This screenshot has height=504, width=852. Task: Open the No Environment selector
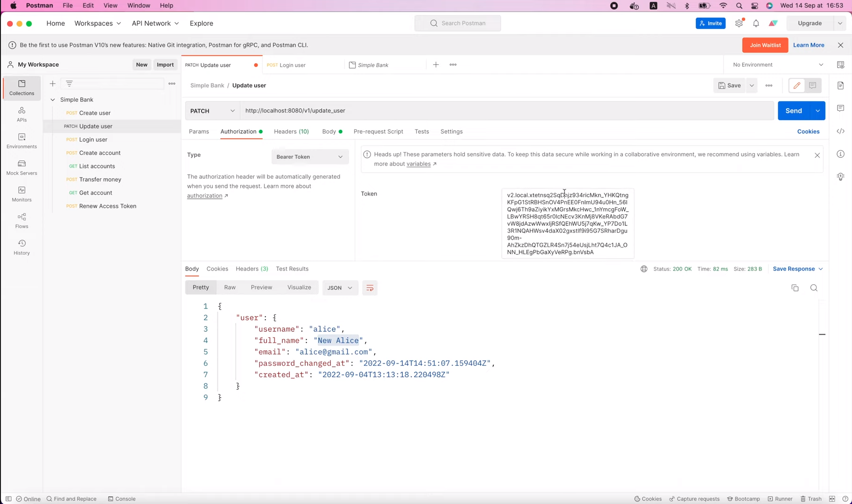click(778, 65)
